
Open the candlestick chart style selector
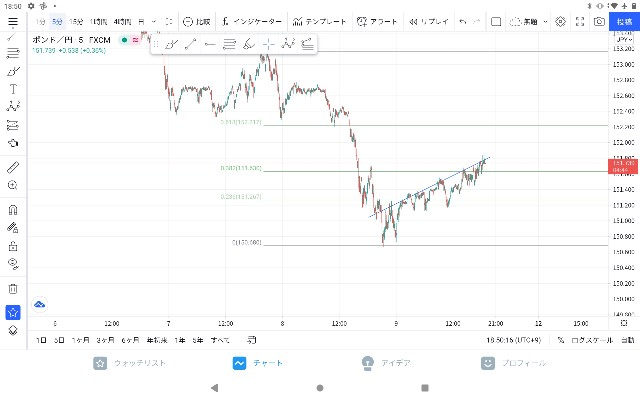pos(169,22)
